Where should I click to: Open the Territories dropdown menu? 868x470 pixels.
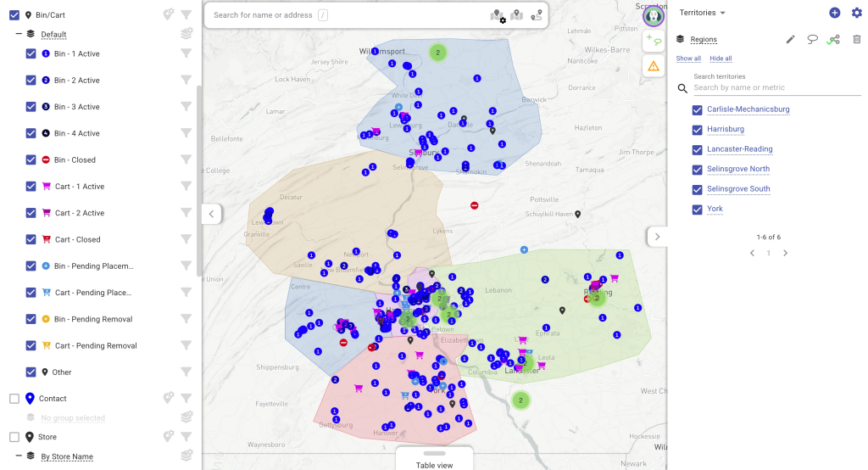tap(703, 13)
